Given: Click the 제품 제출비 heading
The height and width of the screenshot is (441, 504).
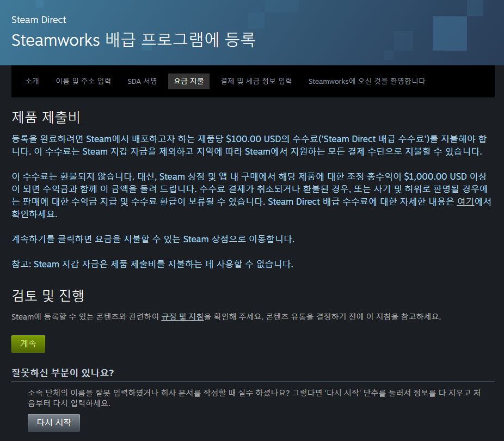Looking at the screenshot, I should tap(46, 117).
